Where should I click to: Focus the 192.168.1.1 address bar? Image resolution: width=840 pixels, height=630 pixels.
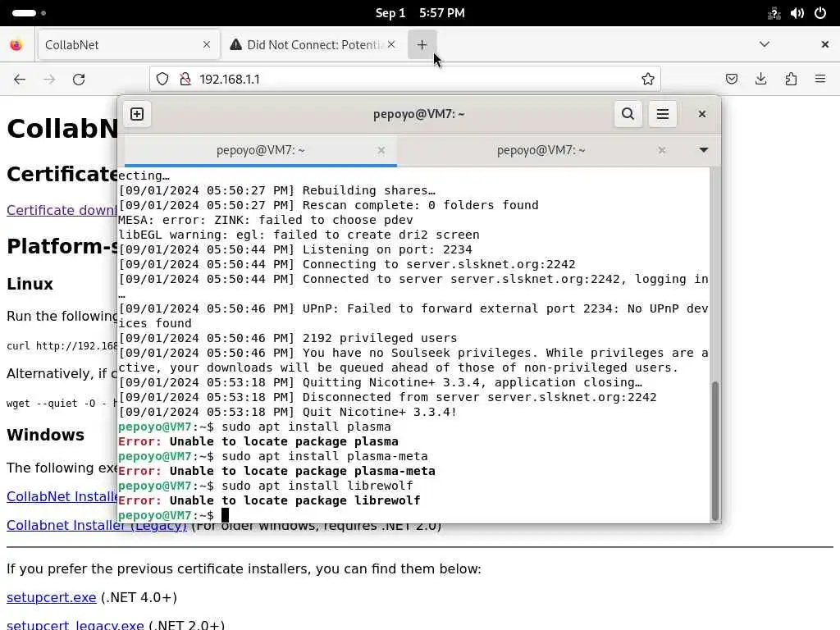[405, 80]
